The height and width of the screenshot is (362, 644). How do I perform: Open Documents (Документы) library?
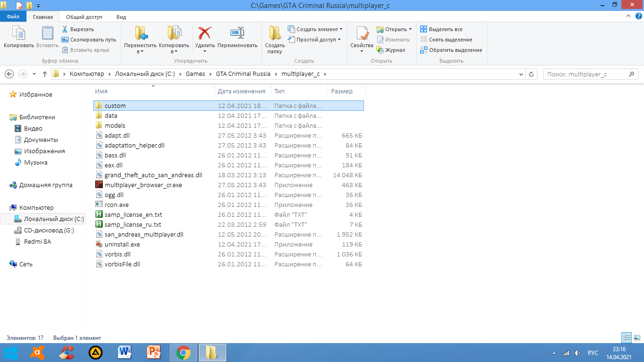point(36,140)
